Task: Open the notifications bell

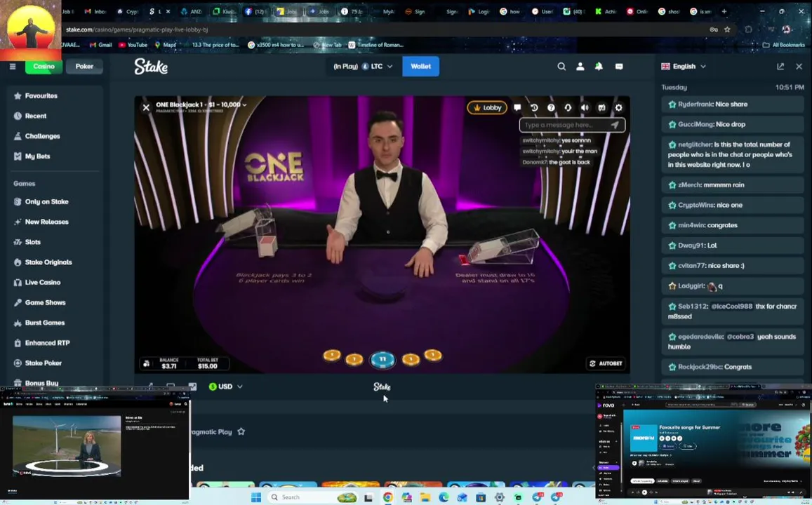Action: (599, 66)
